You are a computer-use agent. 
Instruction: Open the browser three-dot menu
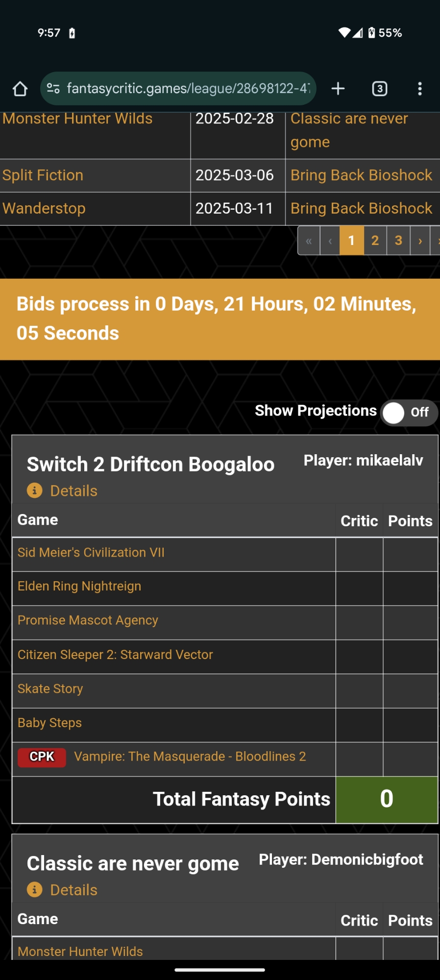pos(419,89)
